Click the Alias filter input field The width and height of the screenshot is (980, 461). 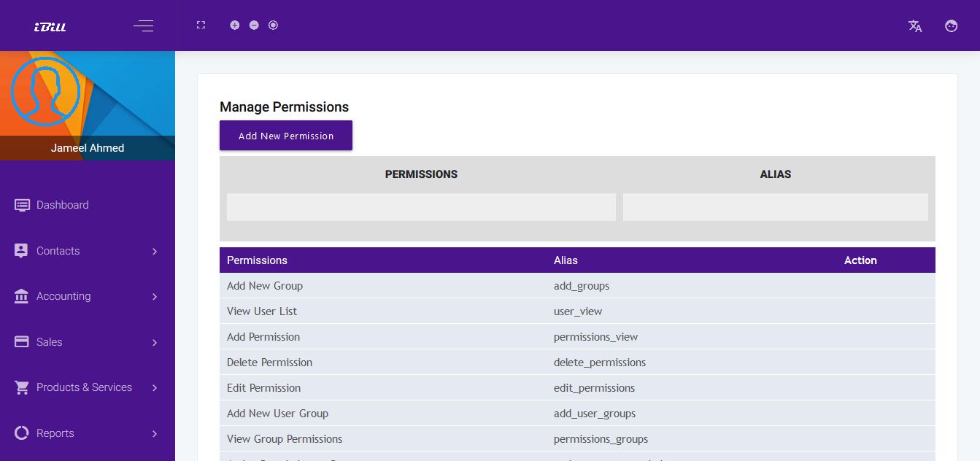coord(775,207)
